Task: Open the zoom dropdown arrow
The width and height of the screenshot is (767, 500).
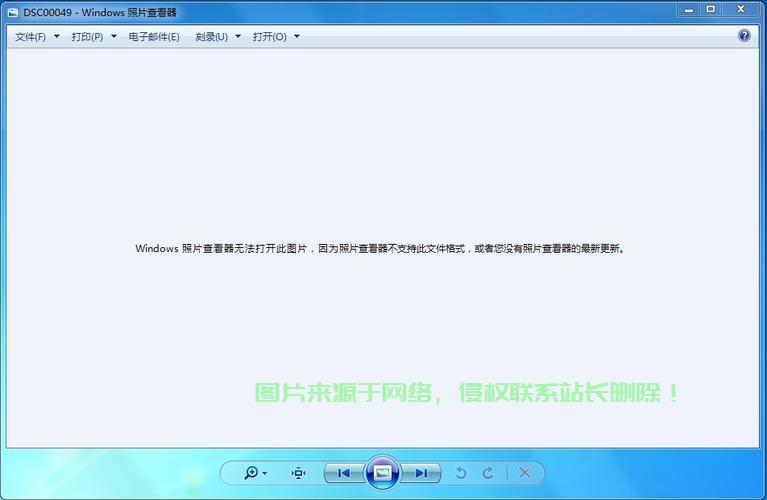Action: 265,473
